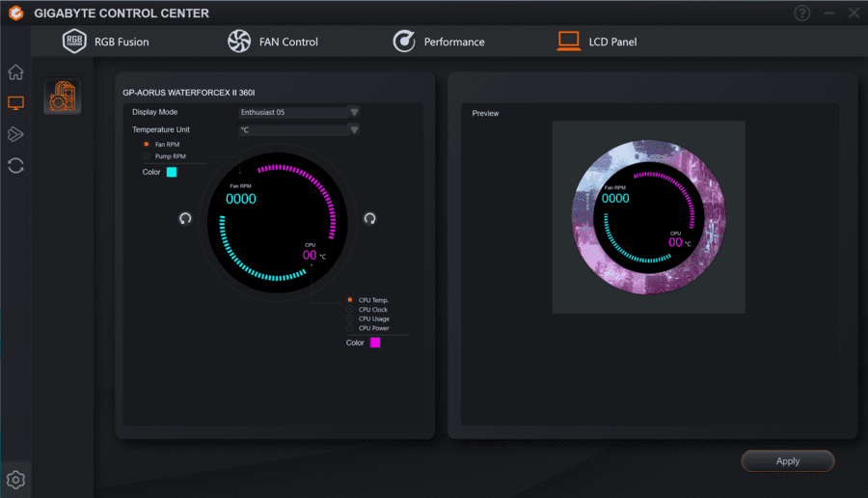This screenshot has height=498, width=868.
Task: Click the FAN Control fan icon
Action: tap(239, 41)
